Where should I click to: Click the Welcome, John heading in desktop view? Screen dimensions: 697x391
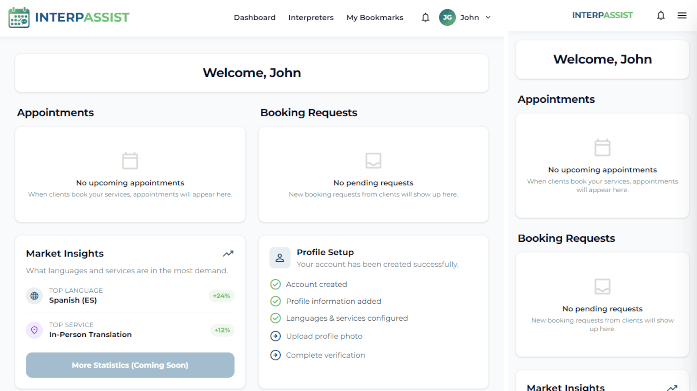tap(252, 73)
